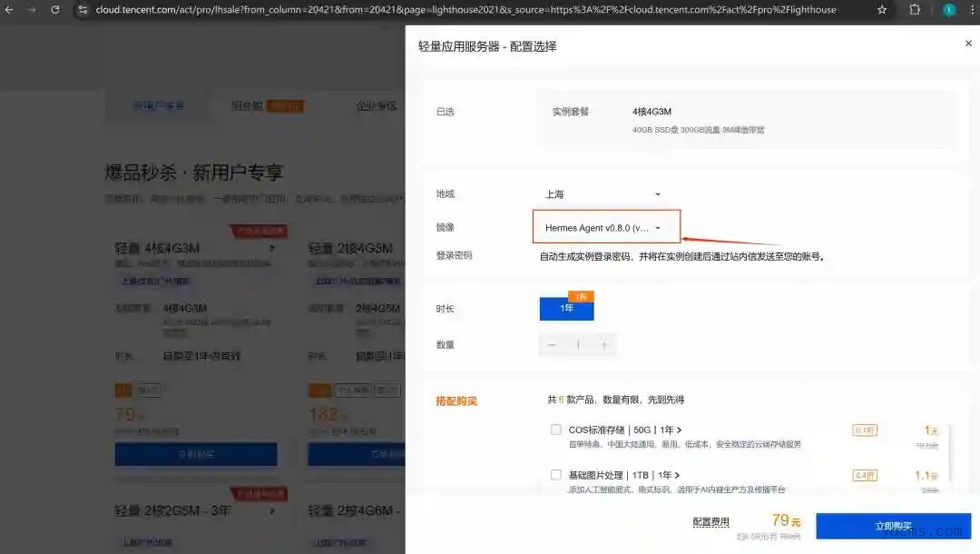Open the 地域 dropdown showing 上海
Image resolution: width=980 pixels, height=554 pixels.
tap(603, 194)
